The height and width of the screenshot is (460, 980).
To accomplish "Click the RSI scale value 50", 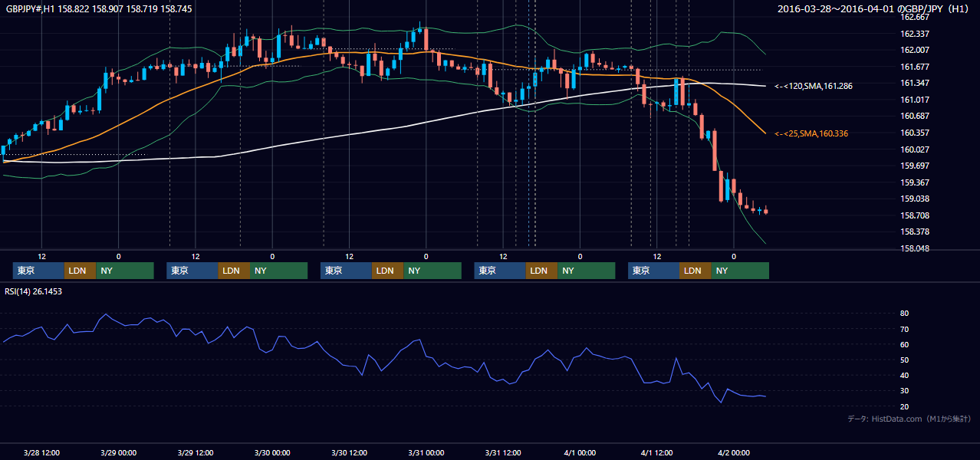I will (904, 360).
